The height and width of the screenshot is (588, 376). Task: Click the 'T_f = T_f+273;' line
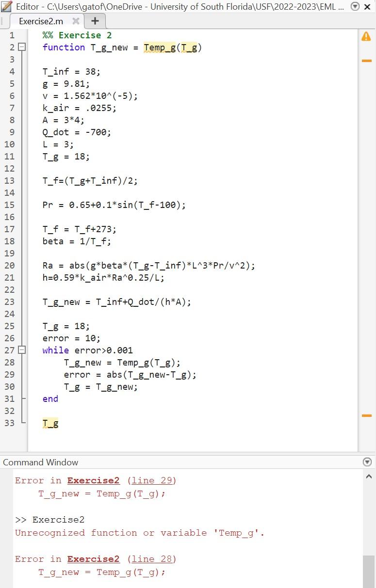pyautogui.click(x=80, y=229)
